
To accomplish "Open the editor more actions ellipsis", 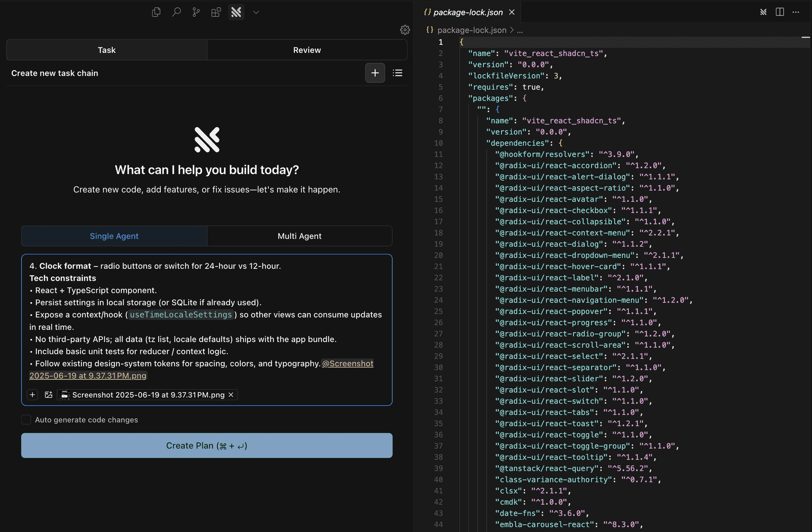I will 796,12.
